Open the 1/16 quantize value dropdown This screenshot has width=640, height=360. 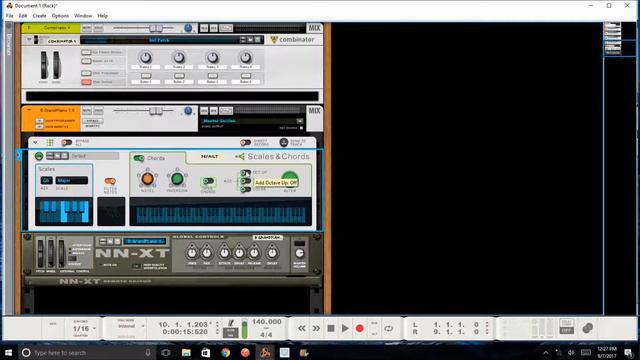click(84, 329)
